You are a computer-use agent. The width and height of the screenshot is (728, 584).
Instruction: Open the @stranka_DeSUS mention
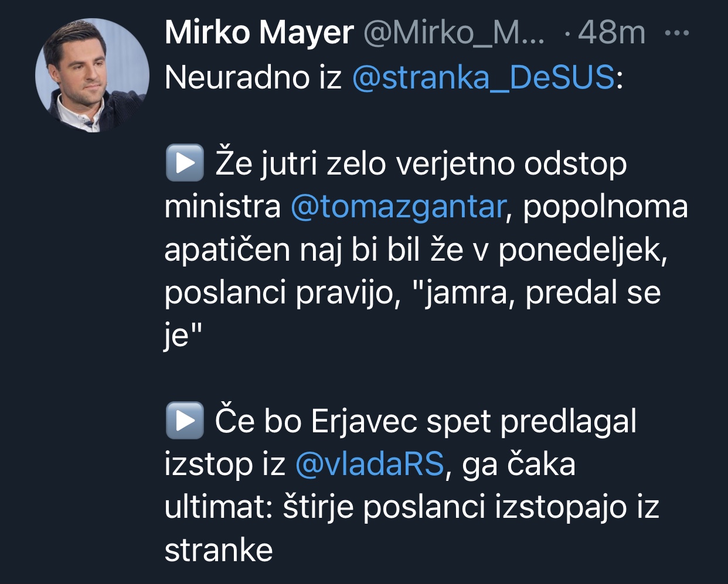click(483, 77)
